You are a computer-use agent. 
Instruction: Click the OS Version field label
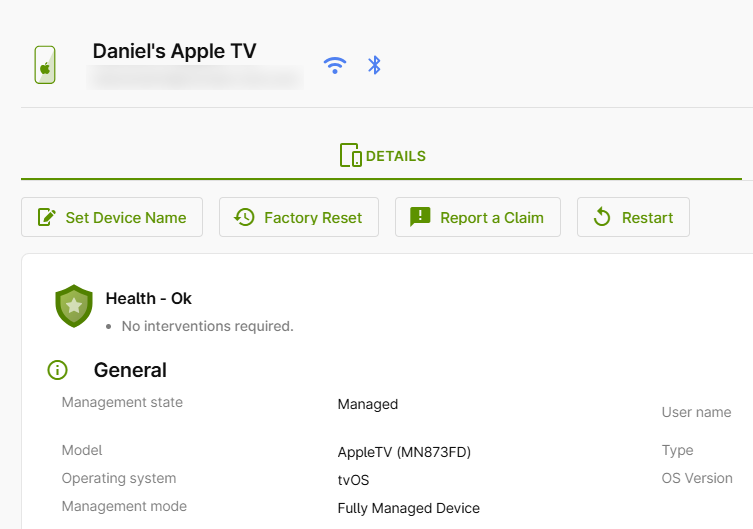coord(697,478)
